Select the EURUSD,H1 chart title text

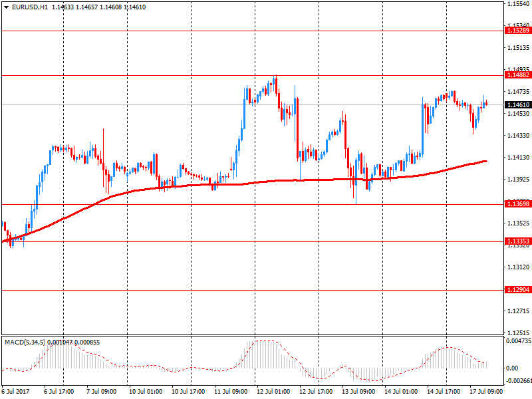[x=30, y=7]
